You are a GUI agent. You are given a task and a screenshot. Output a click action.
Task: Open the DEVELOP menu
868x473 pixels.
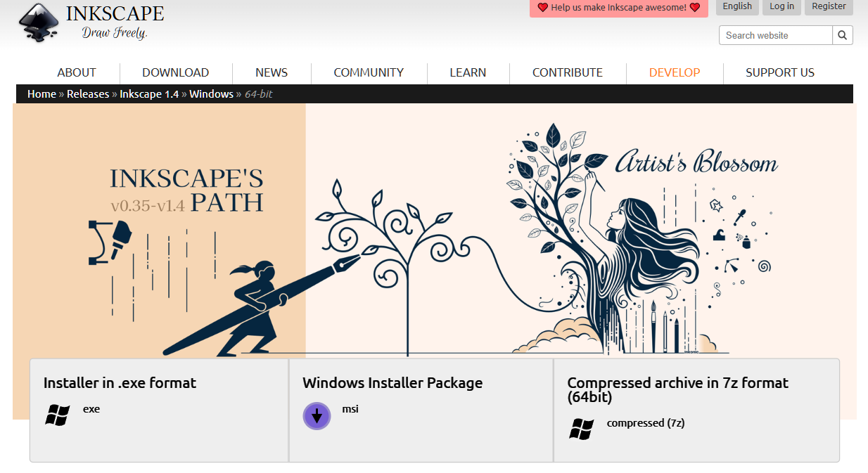(675, 72)
